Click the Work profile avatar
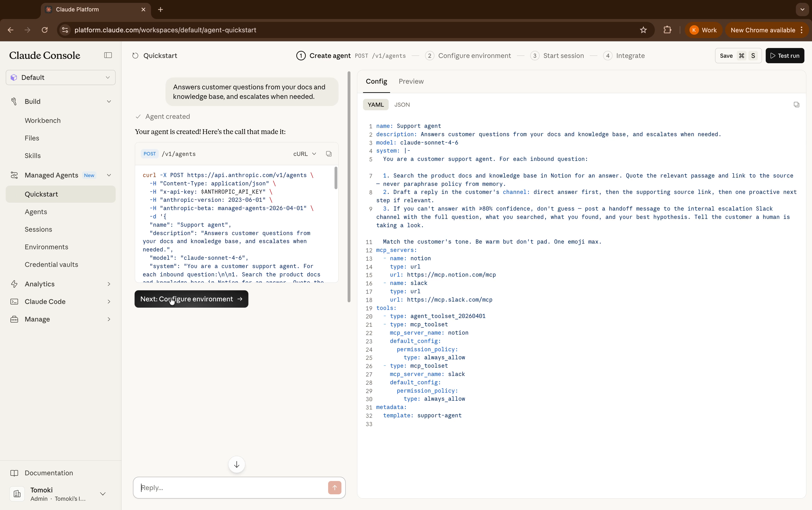This screenshot has height=510, width=812. [694, 30]
